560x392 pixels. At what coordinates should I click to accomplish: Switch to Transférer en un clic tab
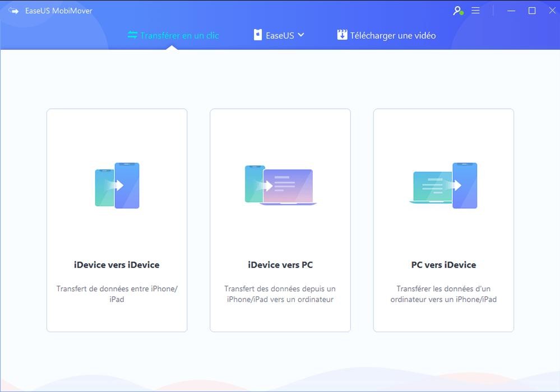click(173, 35)
